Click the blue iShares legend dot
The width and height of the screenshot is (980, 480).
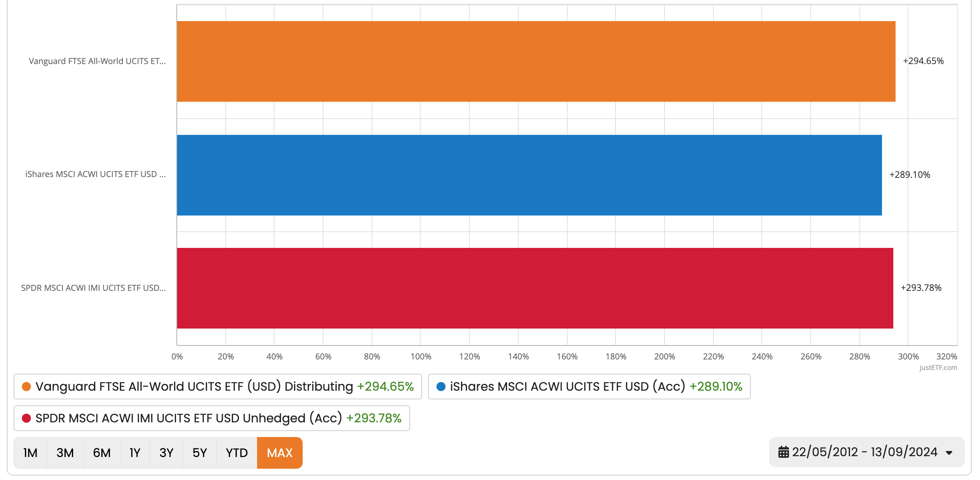pos(441,387)
